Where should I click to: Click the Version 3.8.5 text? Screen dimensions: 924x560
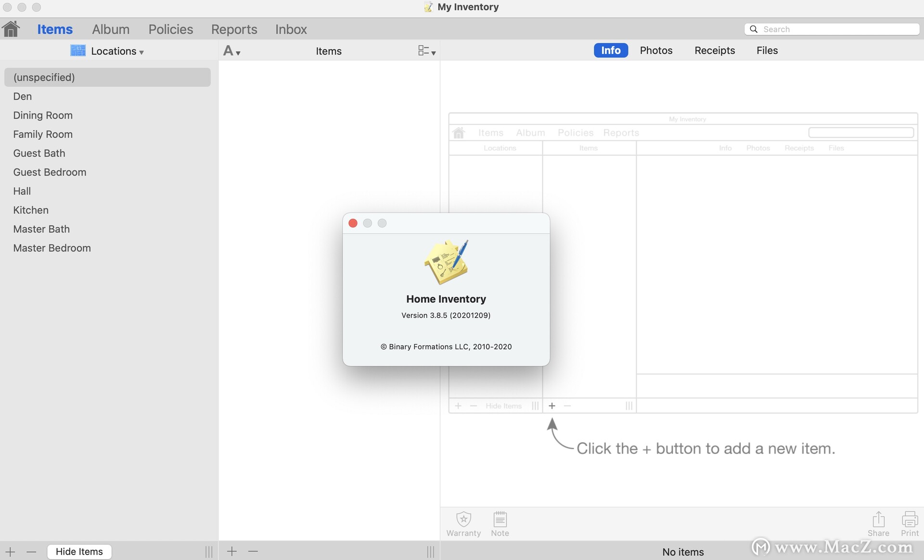click(x=446, y=315)
